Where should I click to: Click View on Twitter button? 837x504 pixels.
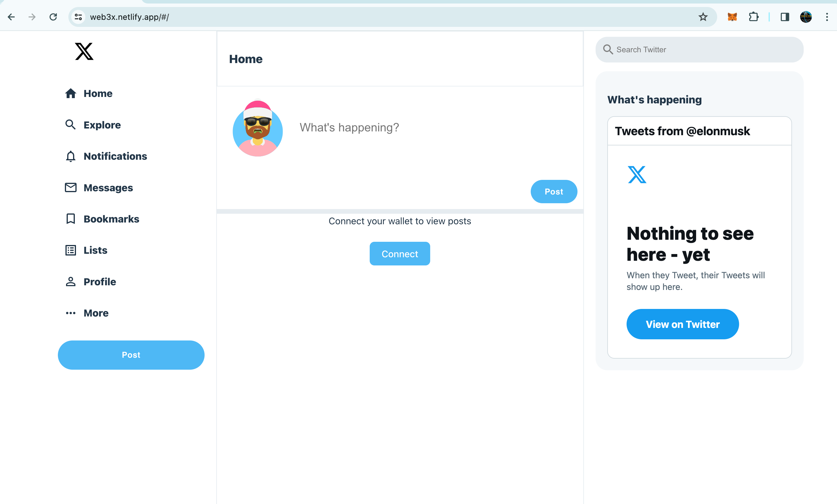(x=682, y=324)
